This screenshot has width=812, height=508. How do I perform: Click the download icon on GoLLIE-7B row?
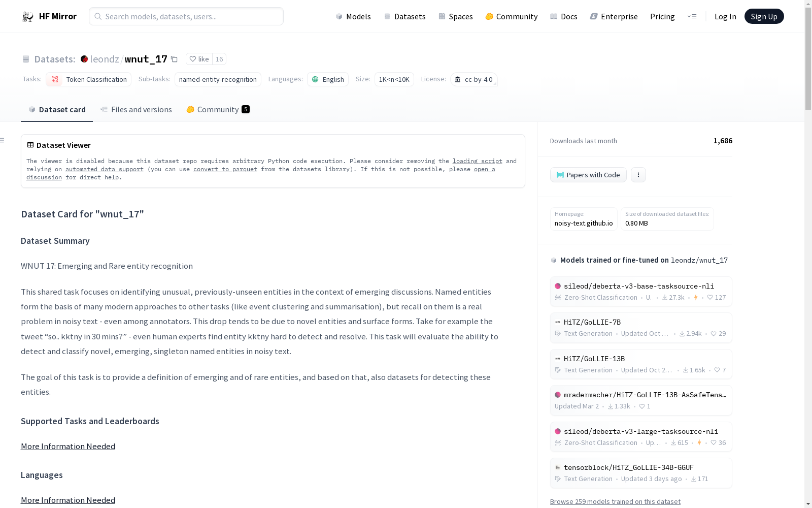pos(682,334)
